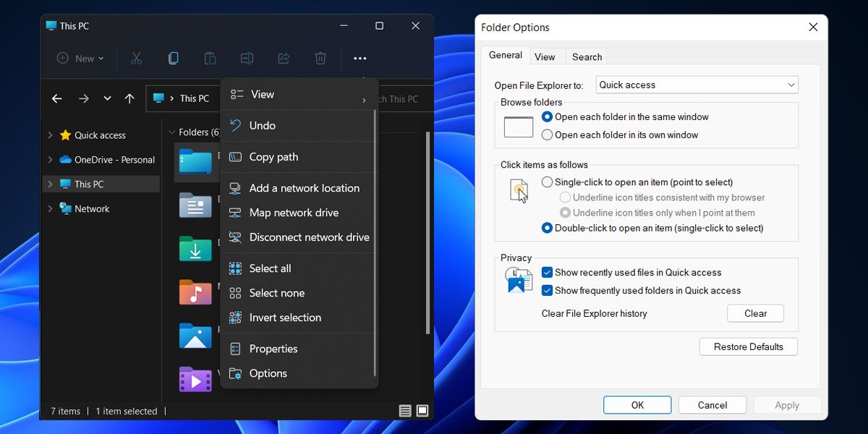868x434 pixels.
Task: Open the Open File Explorer to dropdown
Action: pyautogui.click(x=789, y=85)
